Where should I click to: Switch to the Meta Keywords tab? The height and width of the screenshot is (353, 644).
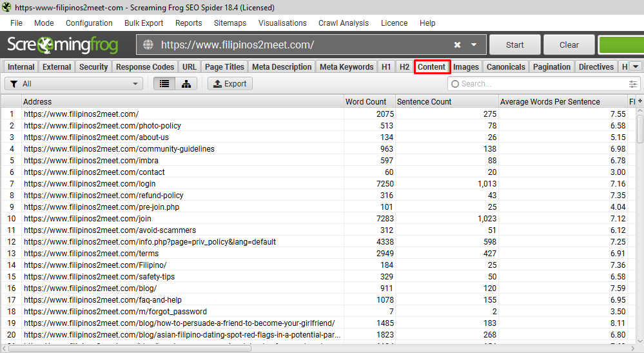pos(347,66)
